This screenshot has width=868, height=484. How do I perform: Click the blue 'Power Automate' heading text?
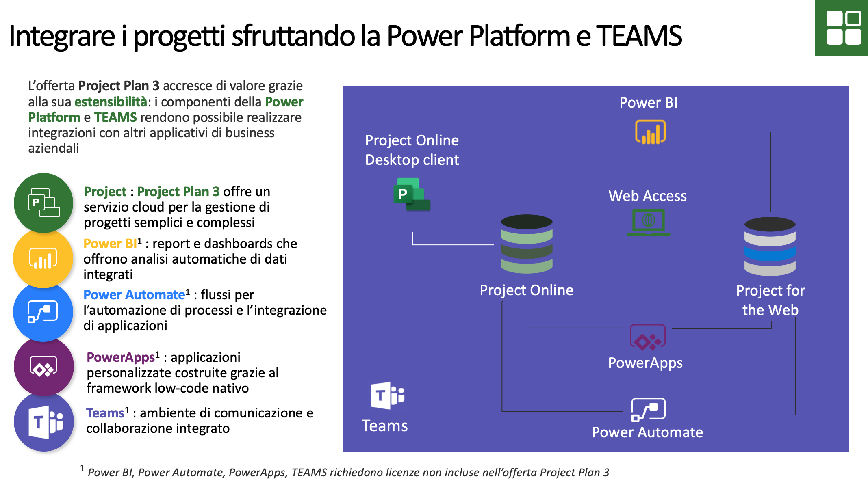coord(134,295)
